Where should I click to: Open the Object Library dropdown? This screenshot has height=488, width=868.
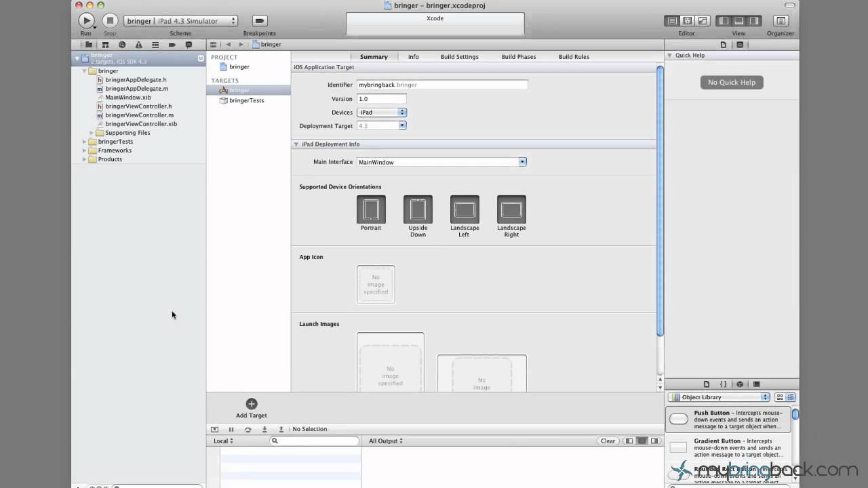tap(719, 397)
